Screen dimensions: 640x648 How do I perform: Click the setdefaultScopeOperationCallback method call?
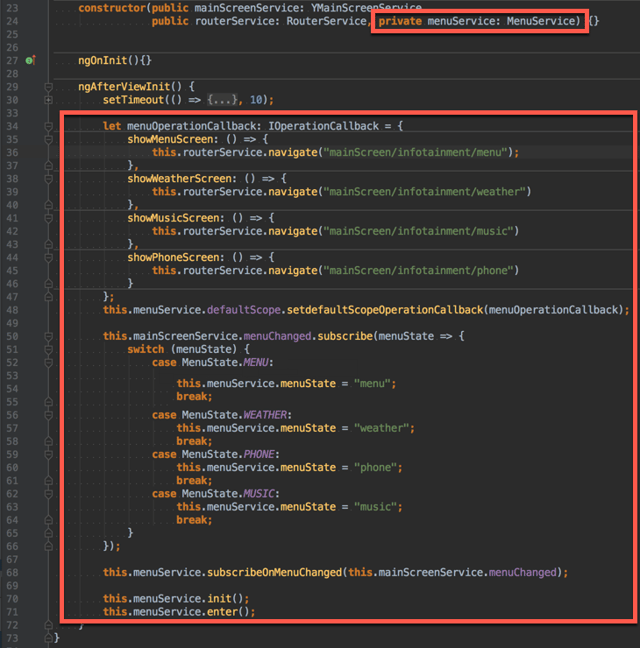pos(385,310)
